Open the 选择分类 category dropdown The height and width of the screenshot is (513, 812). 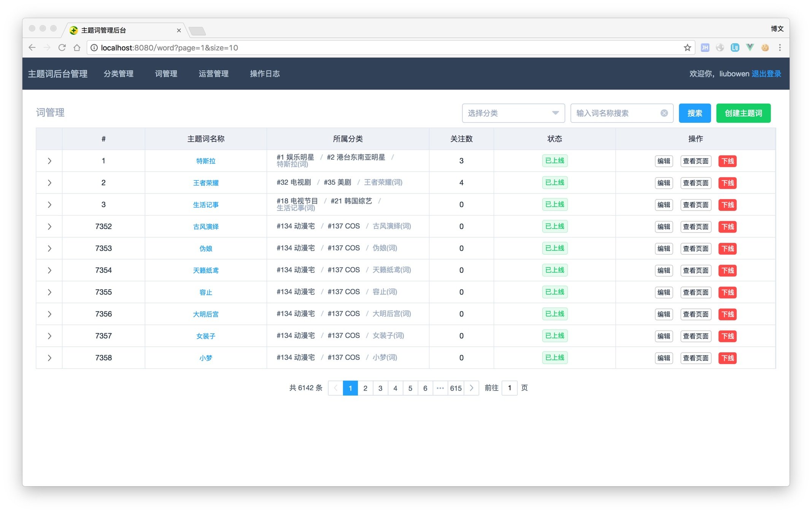[x=513, y=113]
